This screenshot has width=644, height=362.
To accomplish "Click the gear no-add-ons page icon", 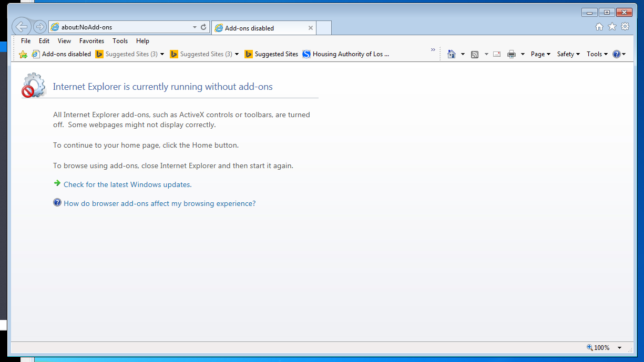I will pos(34,85).
